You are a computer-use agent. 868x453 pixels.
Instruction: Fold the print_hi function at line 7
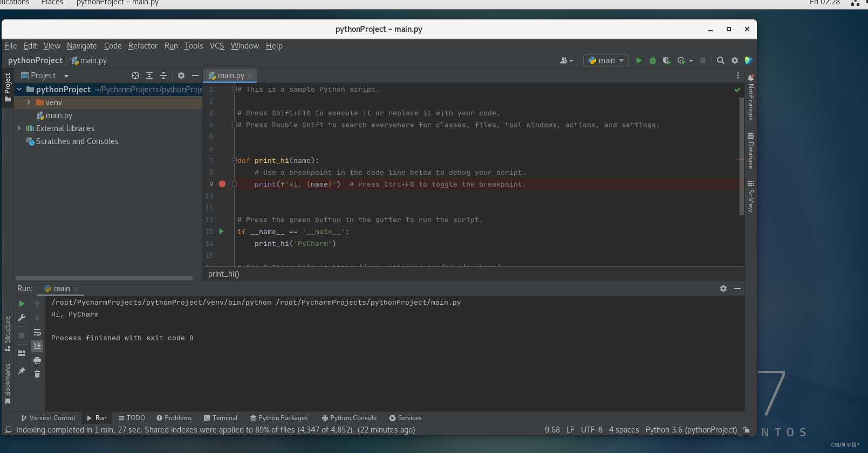point(234,161)
